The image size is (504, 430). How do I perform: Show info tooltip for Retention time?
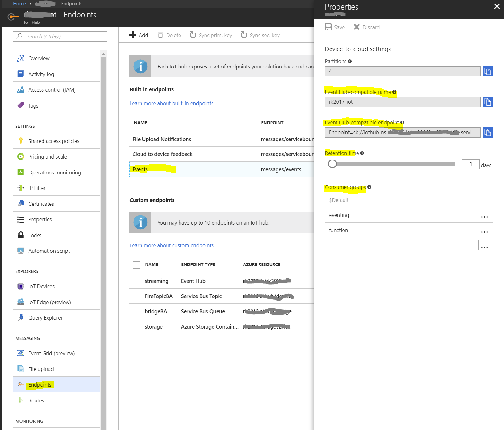[362, 153]
